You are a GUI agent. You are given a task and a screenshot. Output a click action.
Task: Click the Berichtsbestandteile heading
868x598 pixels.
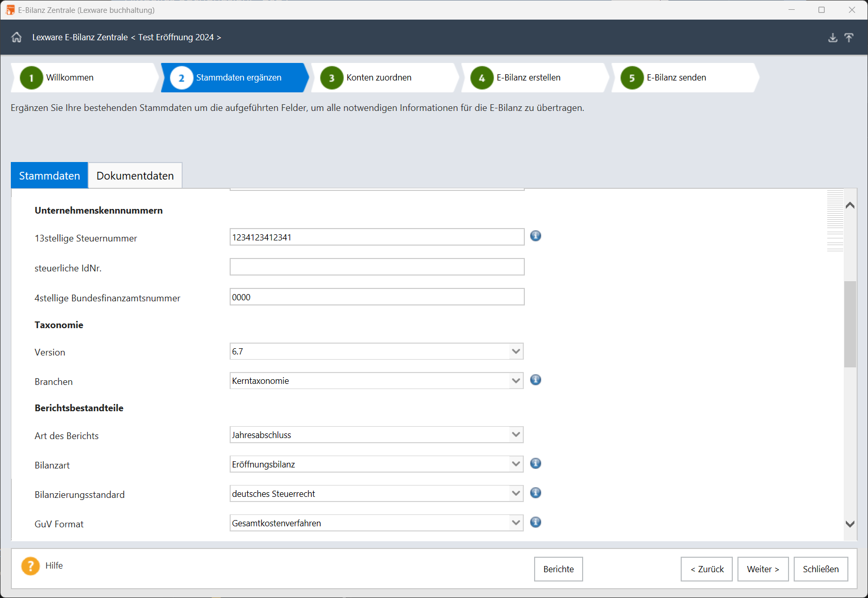click(x=79, y=408)
